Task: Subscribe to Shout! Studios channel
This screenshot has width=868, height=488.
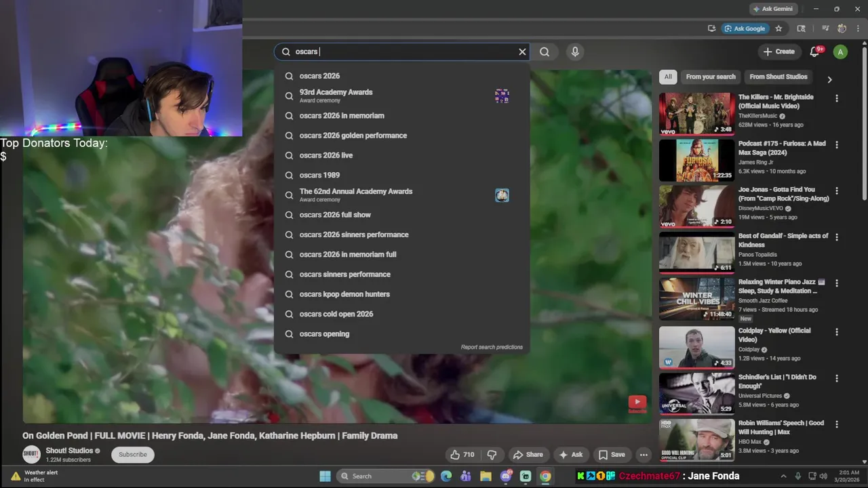Action: point(133,455)
